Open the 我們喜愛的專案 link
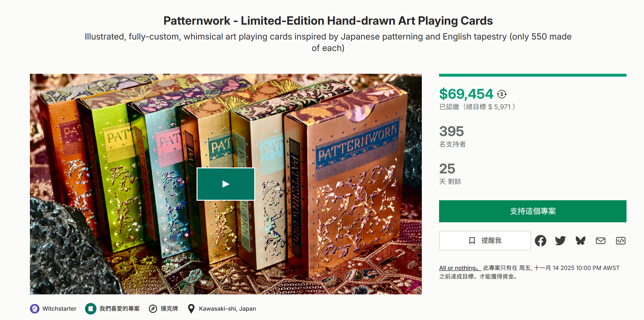 point(119,309)
